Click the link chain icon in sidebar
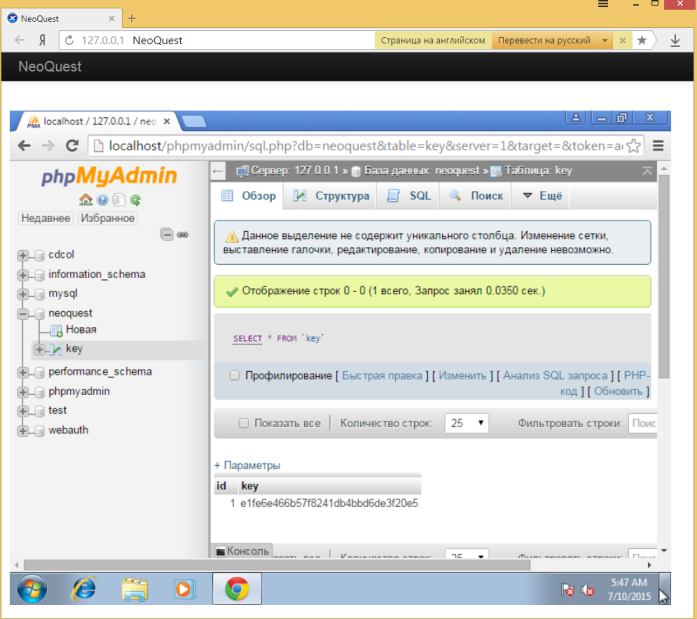The image size is (697, 619). pyautogui.click(x=183, y=235)
